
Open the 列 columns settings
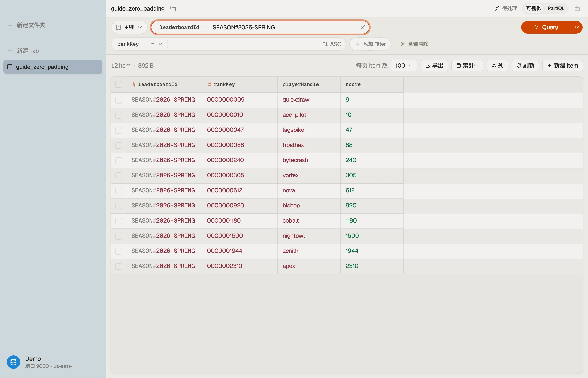[x=497, y=66]
